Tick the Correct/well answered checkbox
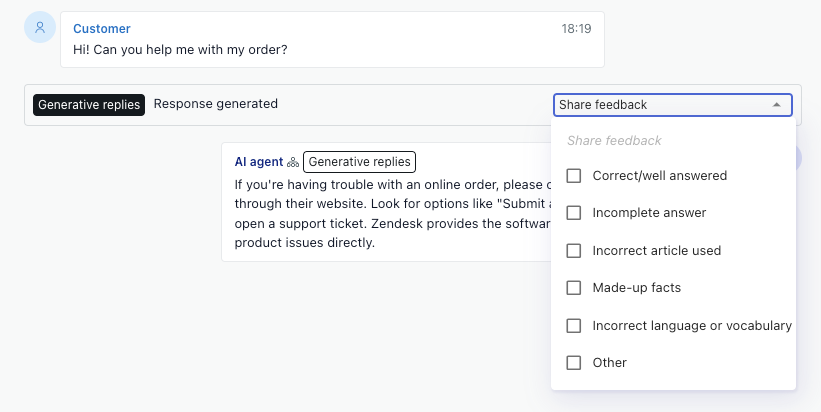Screen dimensions: 821x412 [574, 176]
